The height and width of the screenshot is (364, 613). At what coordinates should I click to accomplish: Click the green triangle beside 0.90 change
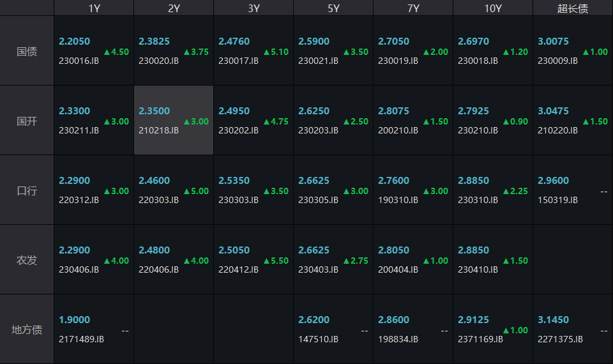[506, 121]
